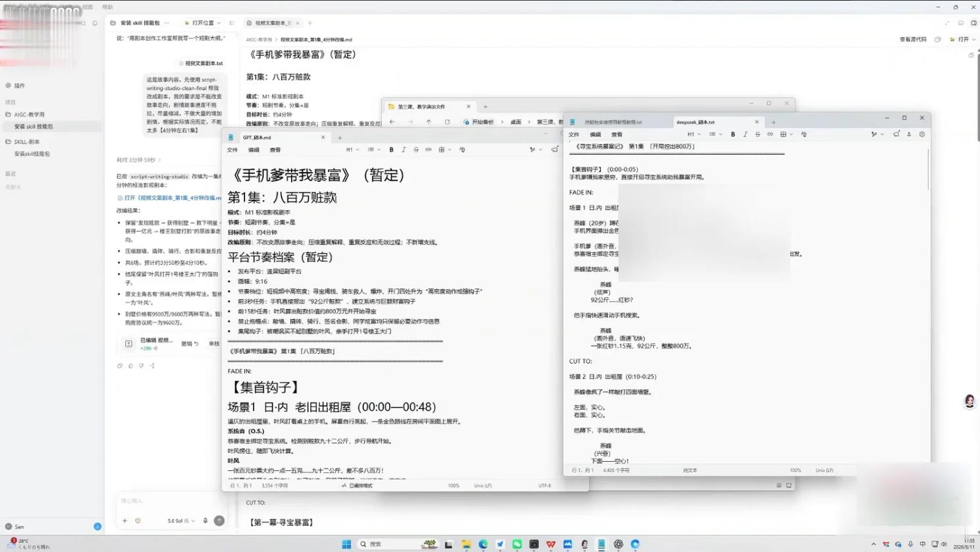
Task: Click 撤销 button on edited file card
Action: click(190, 344)
